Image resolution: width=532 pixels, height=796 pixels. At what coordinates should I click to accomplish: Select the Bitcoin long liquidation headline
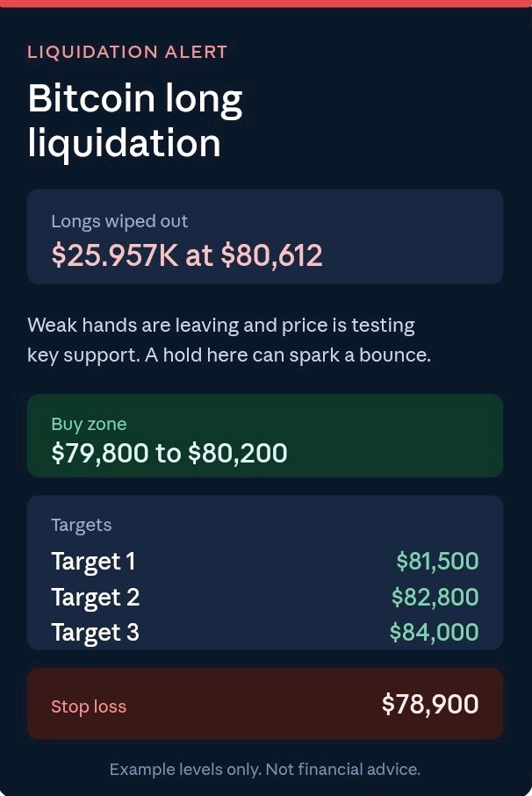(135, 120)
